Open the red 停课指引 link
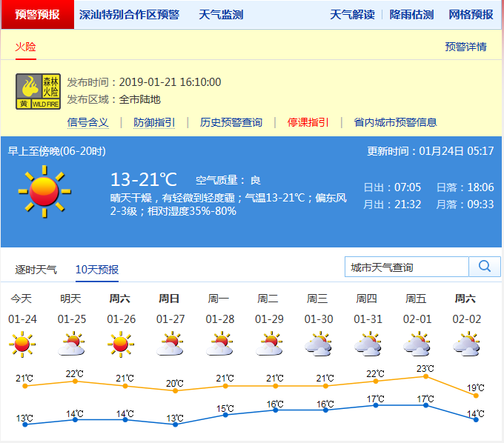Screen dimensions: 504x443 [308, 122]
